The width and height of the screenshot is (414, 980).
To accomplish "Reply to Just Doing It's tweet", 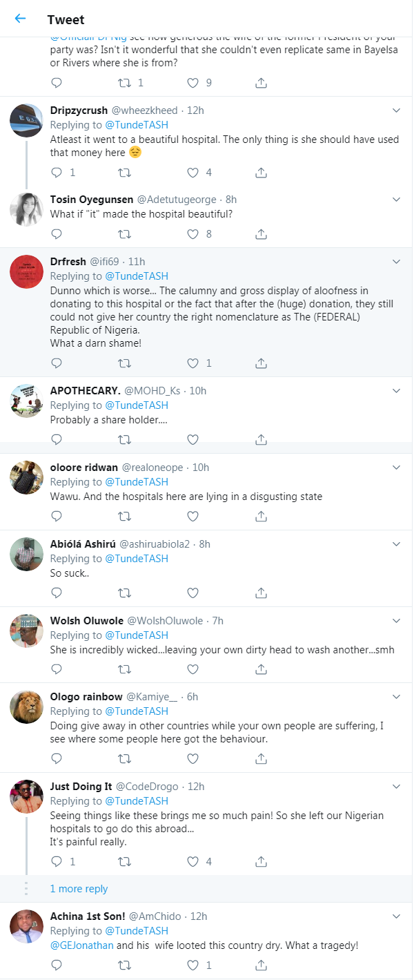I will click(56, 861).
